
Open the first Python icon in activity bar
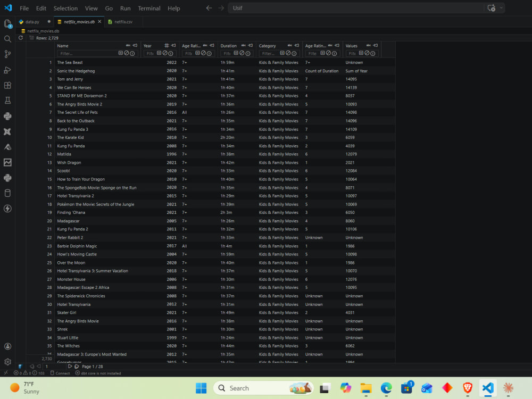click(7, 116)
